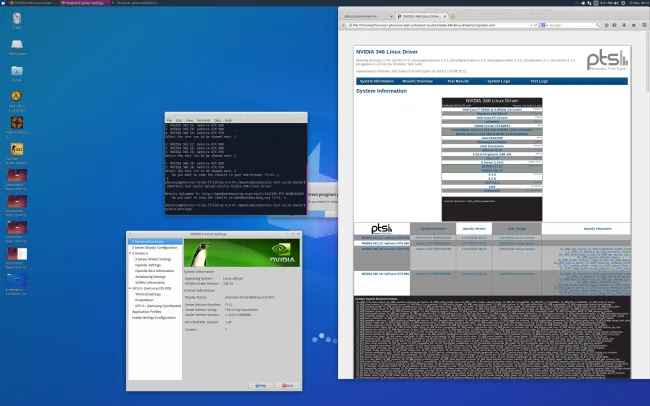This screenshot has width=650, height=406.
Task: Bookmark this page with the star icon
Action: (x=606, y=25)
